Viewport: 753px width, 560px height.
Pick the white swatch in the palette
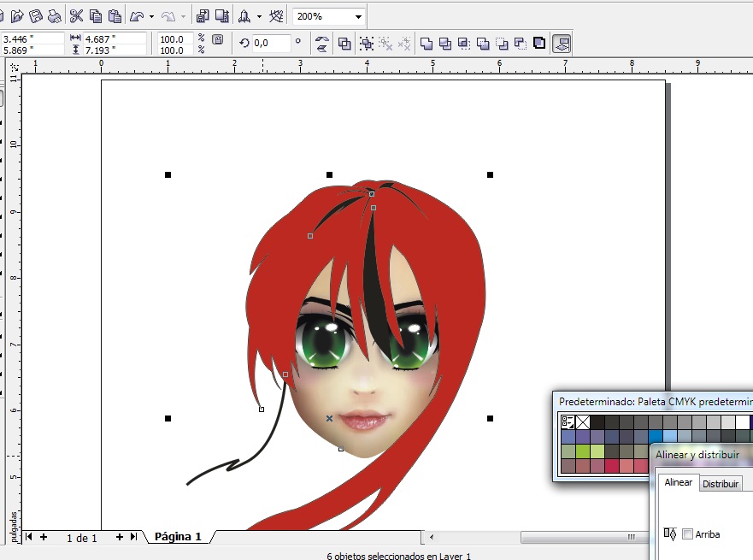tap(742, 422)
